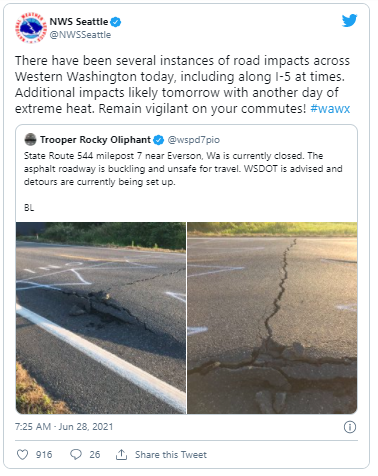Open Trooper Rocky Oliphant's name link
Screen dimensions: 378x476
click(x=95, y=140)
